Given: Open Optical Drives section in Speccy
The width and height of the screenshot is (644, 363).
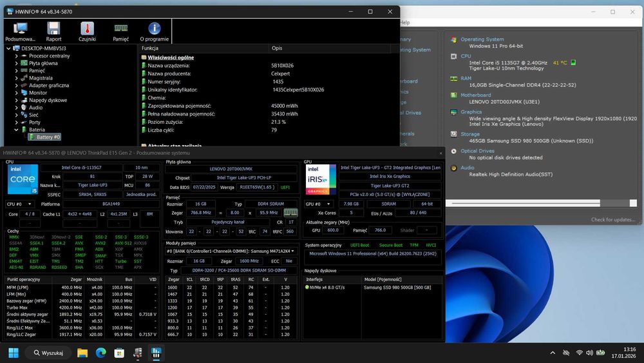Looking at the screenshot, I should pos(477,151).
